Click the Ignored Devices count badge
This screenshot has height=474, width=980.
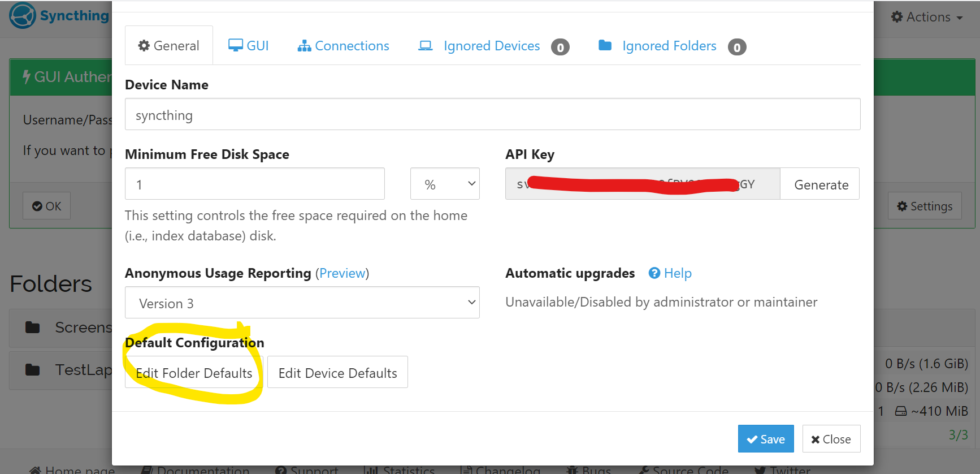[560, 47]
